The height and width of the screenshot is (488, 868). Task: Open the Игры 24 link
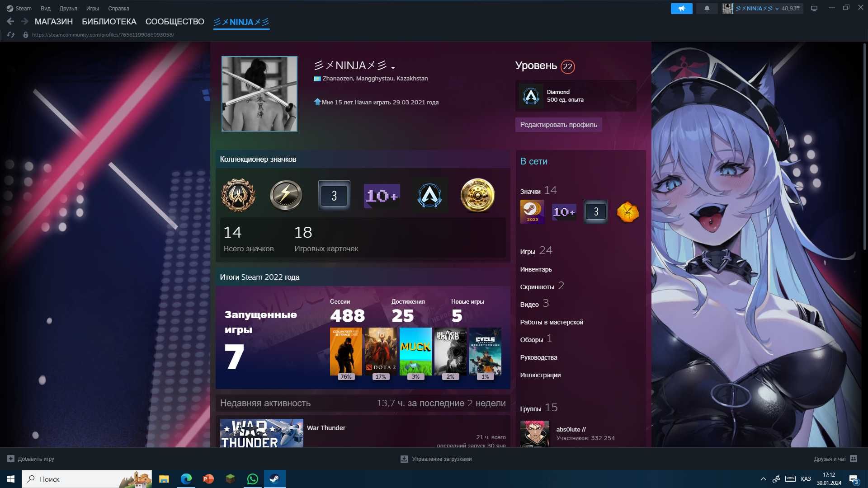[536, 251]
